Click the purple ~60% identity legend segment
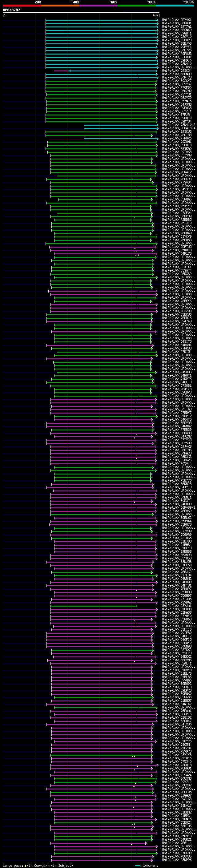This screenshot has height=868, width=197. pos(99,6)
